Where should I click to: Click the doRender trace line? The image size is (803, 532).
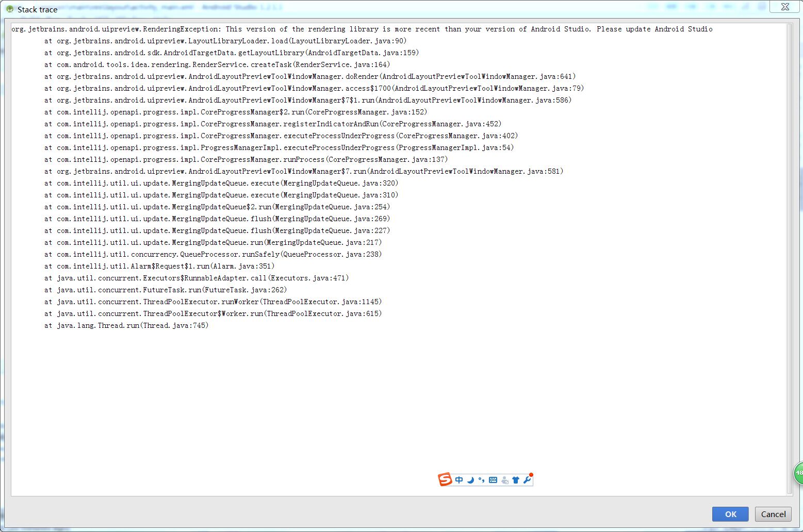pos(310,76)
